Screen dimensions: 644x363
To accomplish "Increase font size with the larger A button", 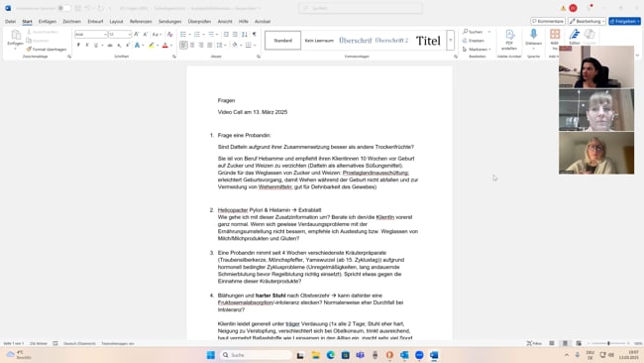I will (x=137, y=34).
